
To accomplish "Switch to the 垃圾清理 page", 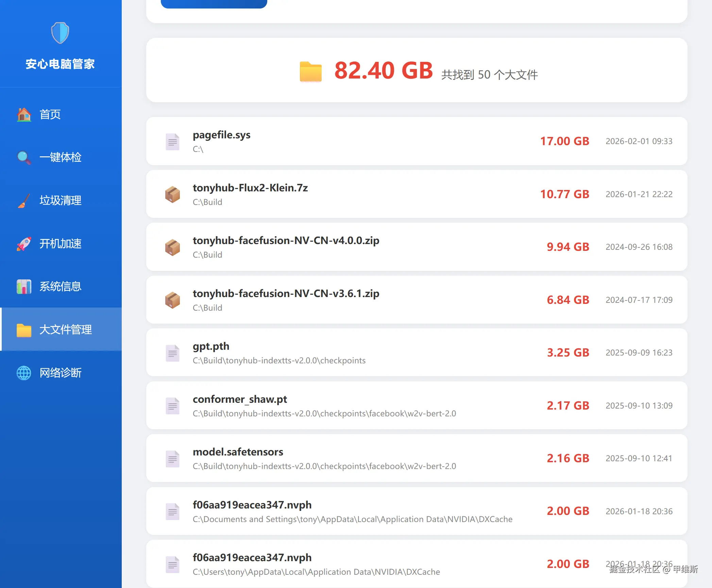I will (61, 201).
